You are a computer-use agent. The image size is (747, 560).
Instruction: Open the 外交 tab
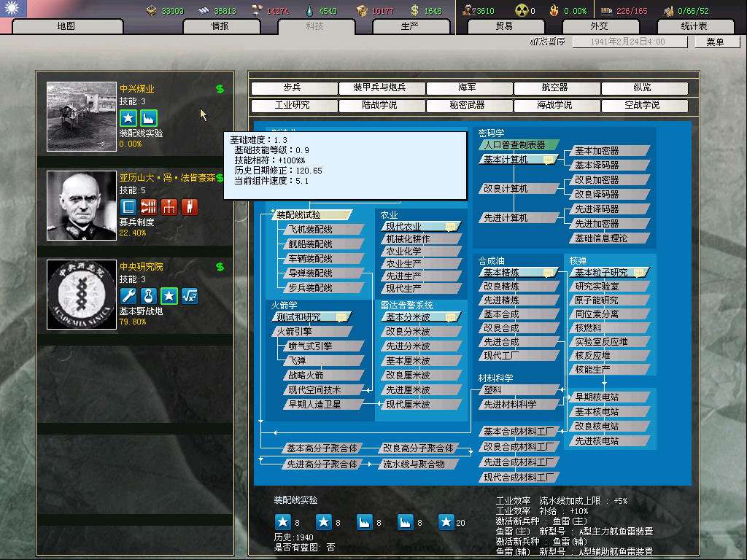point(598,26)
